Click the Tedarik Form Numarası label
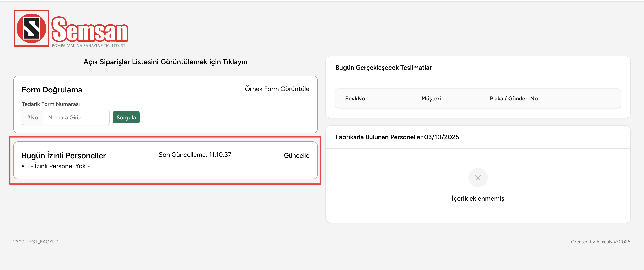This screenshot has width=644, height=270. tap(50, 104)
